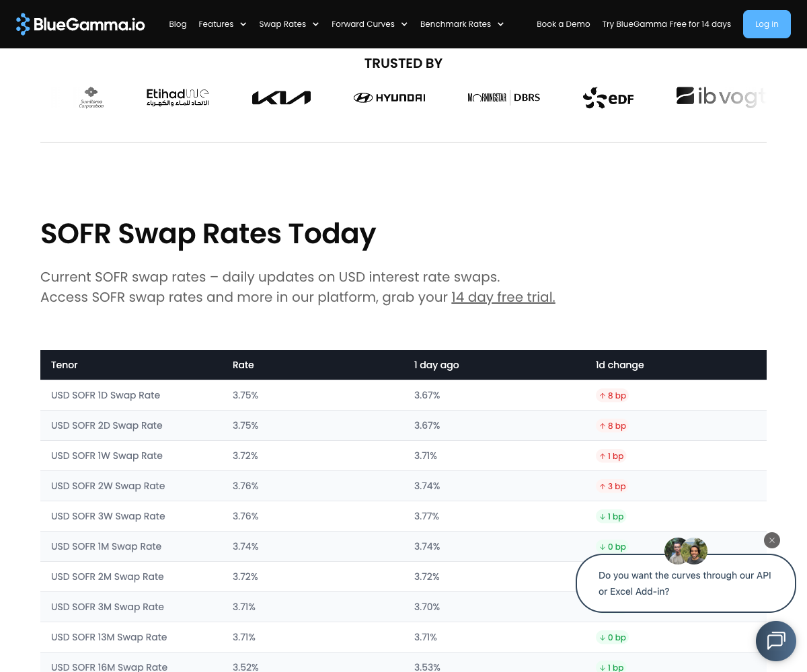Select the USD SOFR 1M Swap Rate row
This screenshot has height=672, width=807.
pyautogui.click(x=106, y=546)
